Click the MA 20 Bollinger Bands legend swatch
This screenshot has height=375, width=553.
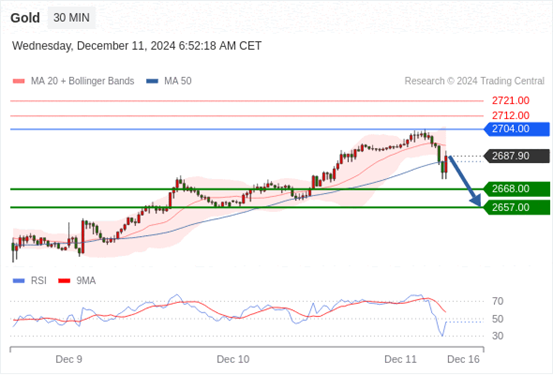[x=18, y=81]
